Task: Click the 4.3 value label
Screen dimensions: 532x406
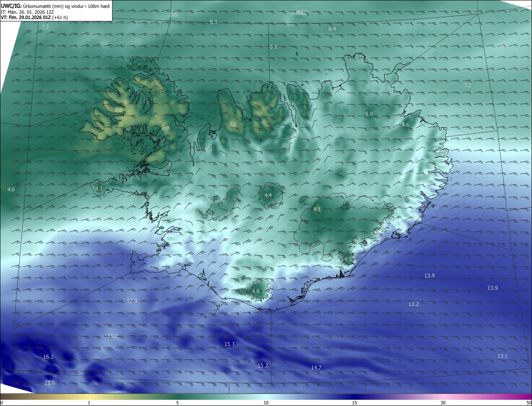Action: [x=99, y=189]
